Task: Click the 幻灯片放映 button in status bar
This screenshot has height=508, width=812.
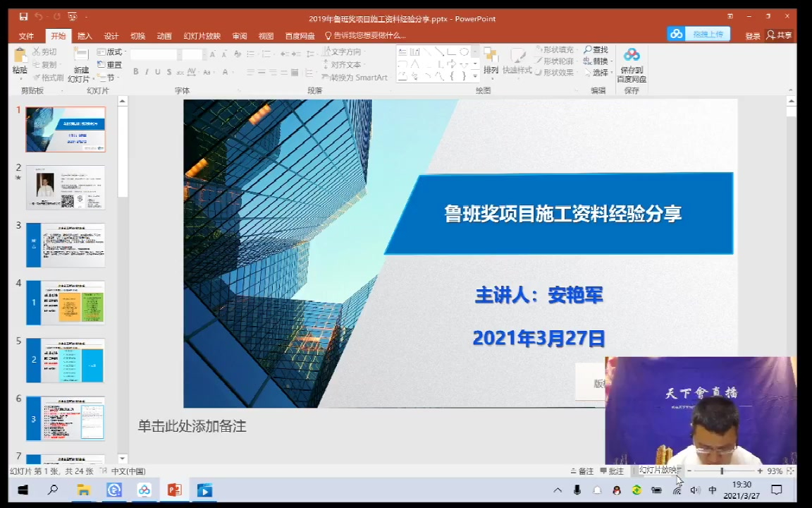Action: 659,471
